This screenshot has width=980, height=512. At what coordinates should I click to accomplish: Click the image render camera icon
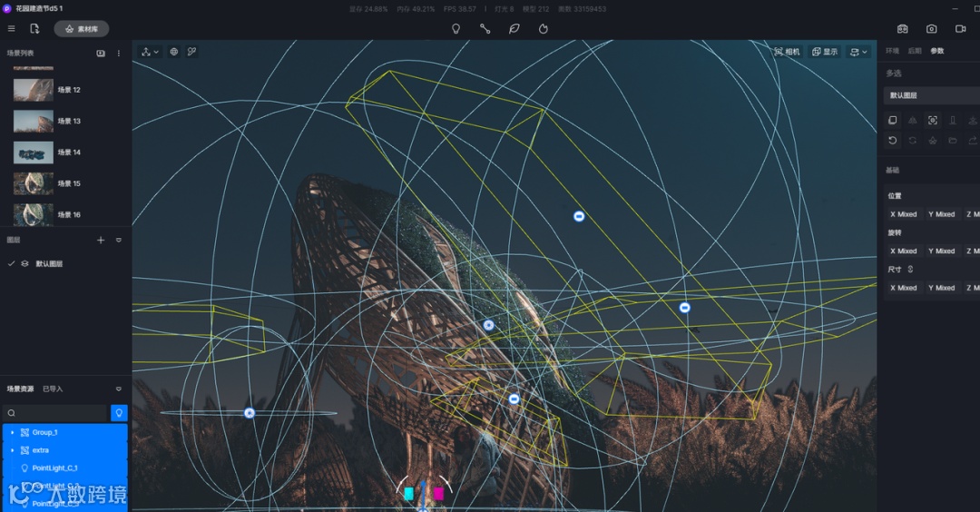click(932, 29)
